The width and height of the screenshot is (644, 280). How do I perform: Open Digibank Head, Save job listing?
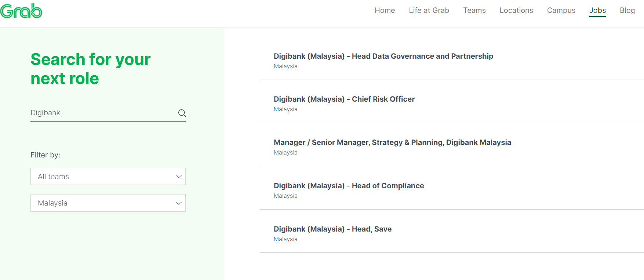pos(332,229)
